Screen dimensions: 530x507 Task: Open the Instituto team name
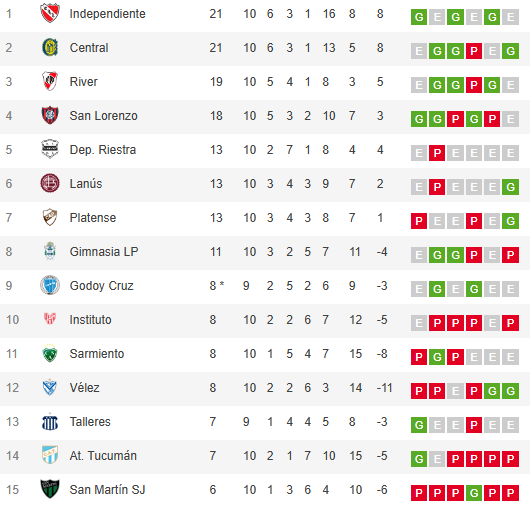click(90, 320)
